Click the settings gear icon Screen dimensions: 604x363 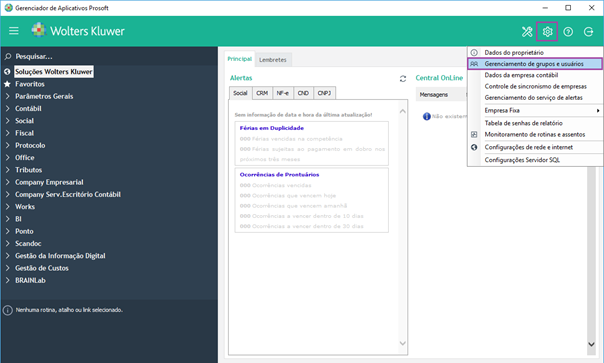coord(547,32)
